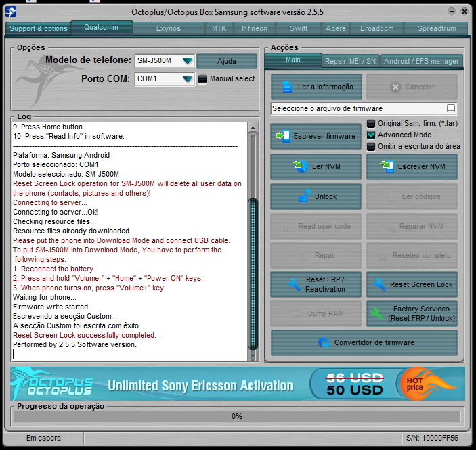Select the Main actions tab
This screenshot has height=450, width=476.
[x=293, y=60]
